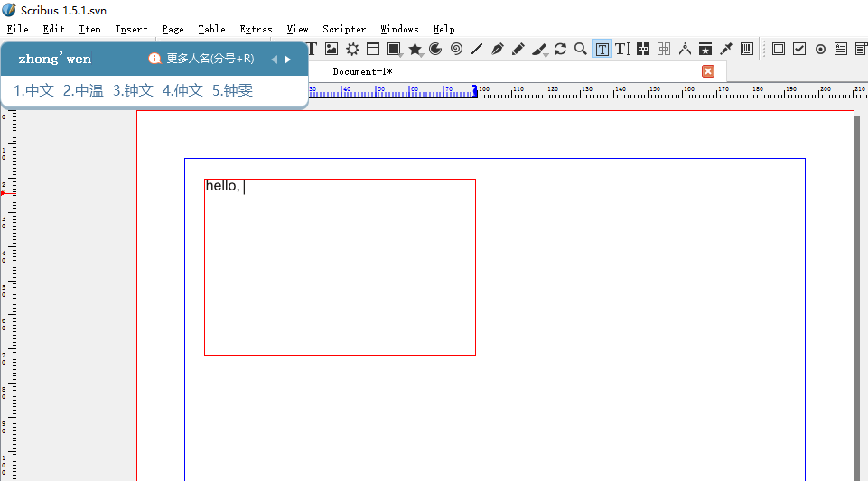Screen dimensions: 868x481
Task: Select the Image Frame tool
Action: point(331,49)
